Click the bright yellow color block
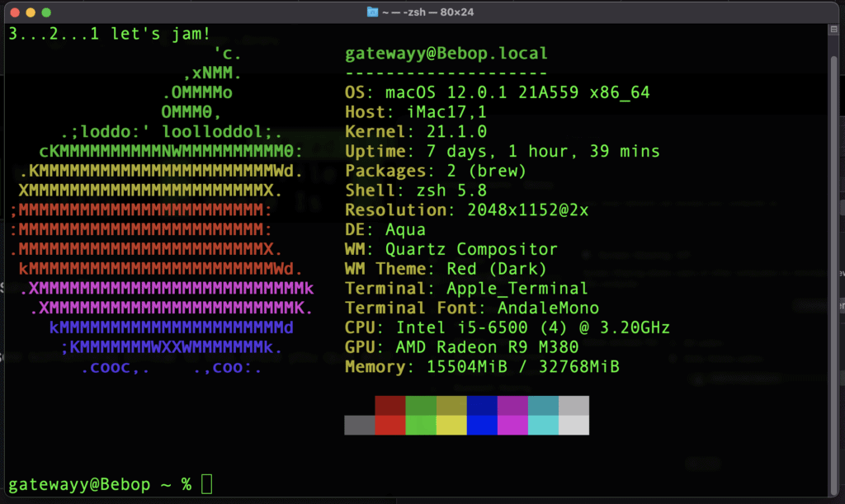Screen dimensions: 845x504 pyautogui.click(x=451, y=425)
